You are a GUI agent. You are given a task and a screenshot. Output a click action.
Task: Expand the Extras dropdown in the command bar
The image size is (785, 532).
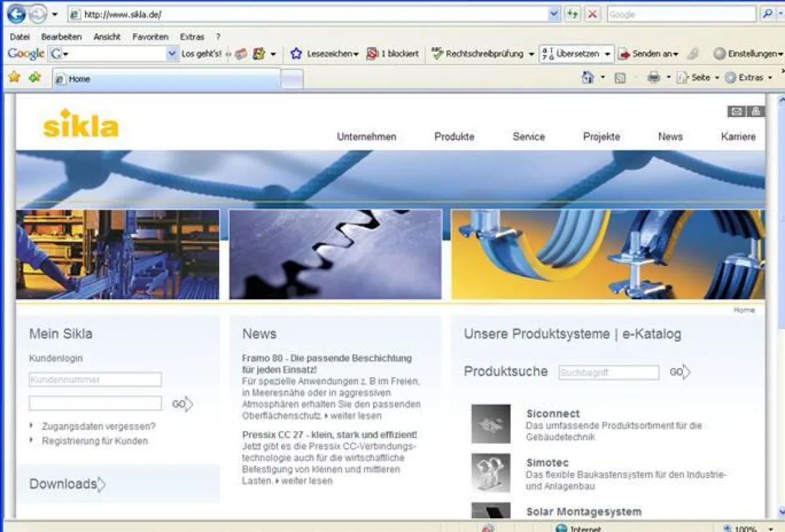click(748, 77)
